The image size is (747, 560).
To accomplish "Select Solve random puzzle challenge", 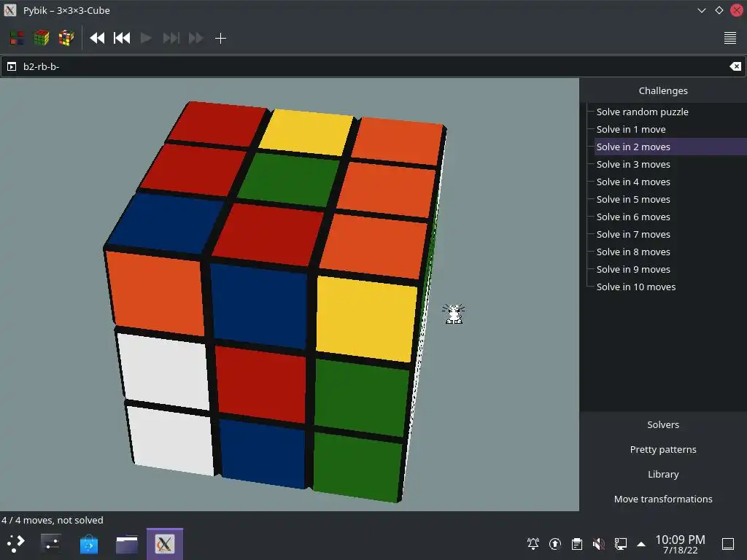I will tap(642, 112).
